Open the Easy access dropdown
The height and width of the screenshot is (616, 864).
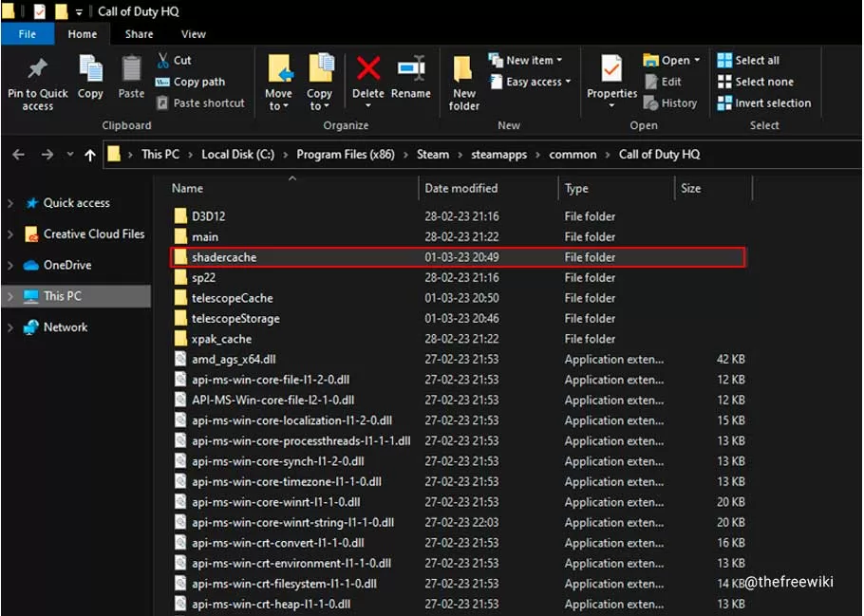(x=531, y=82)
